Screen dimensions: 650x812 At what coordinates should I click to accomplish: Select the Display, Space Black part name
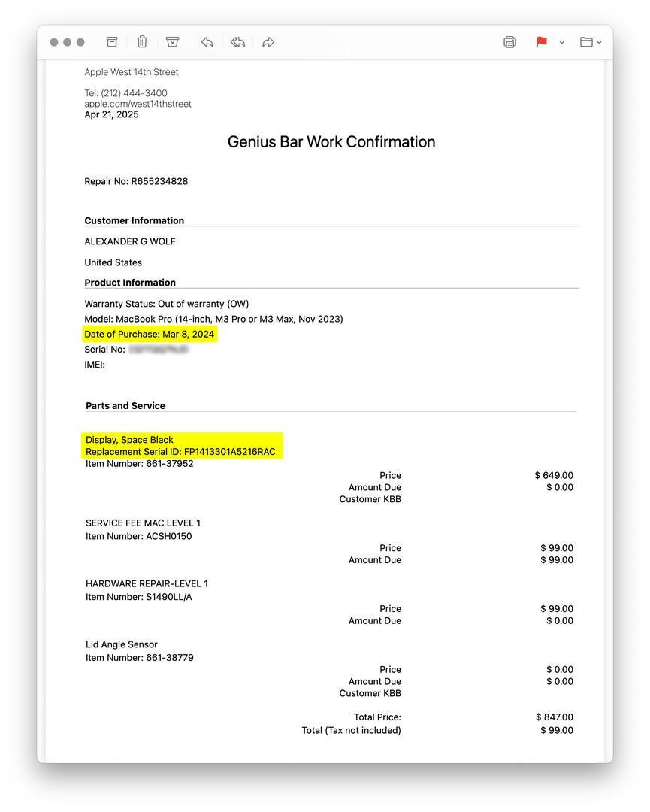129,440
